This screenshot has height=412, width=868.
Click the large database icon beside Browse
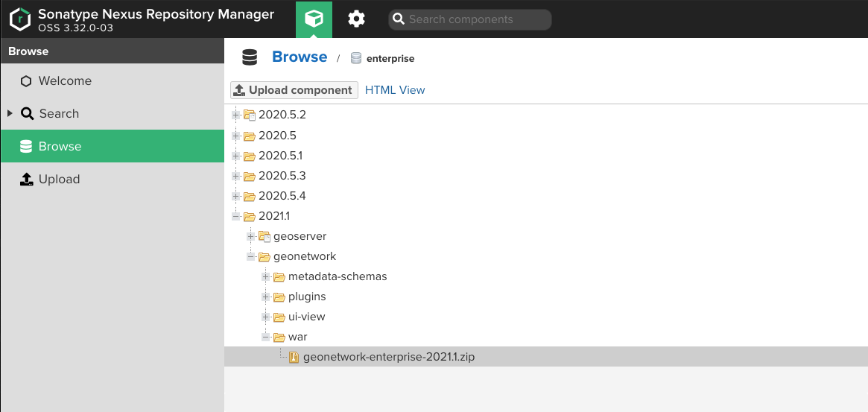250,57
